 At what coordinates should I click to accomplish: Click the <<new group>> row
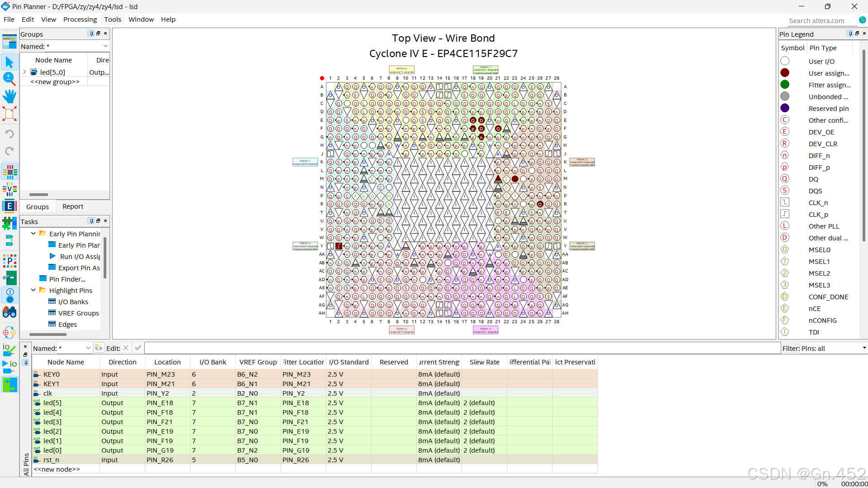[x=55, y=81]
